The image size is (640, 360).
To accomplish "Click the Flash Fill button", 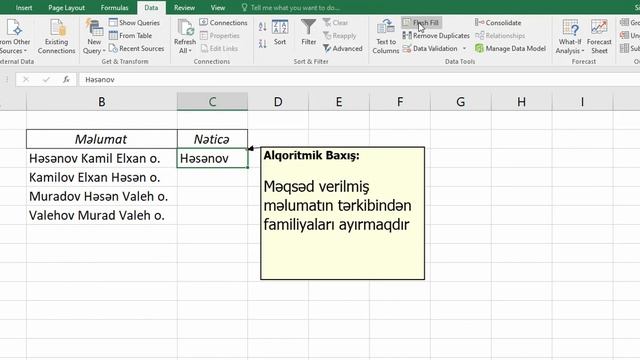I will [x=421, y=23].
